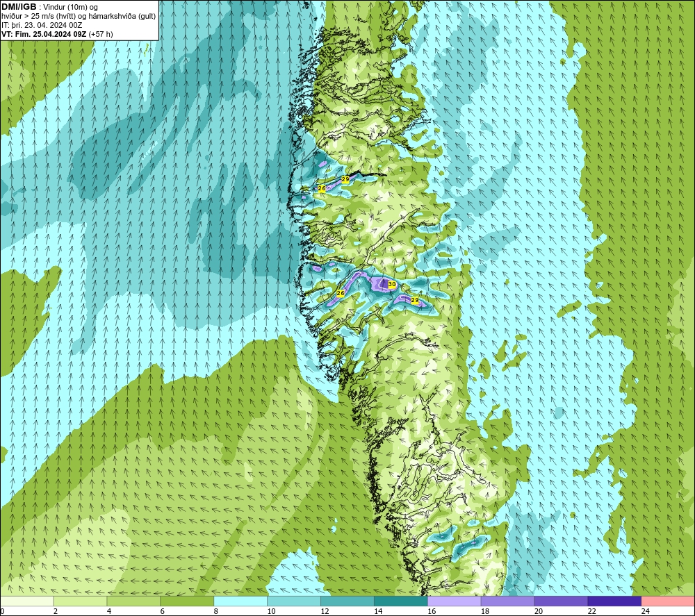This screenshot has width=695, height=616.
Task: Click the legend scale number 0
Action: click(2, 611)
